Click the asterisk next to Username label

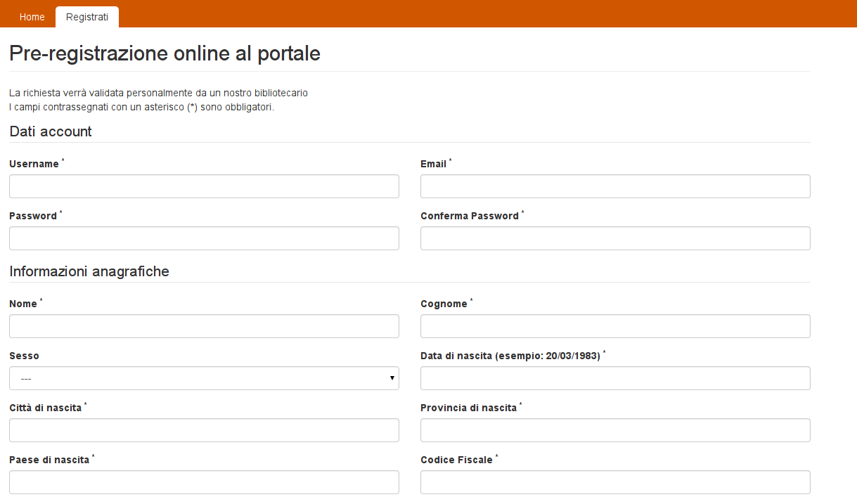[x=63, y=160]
